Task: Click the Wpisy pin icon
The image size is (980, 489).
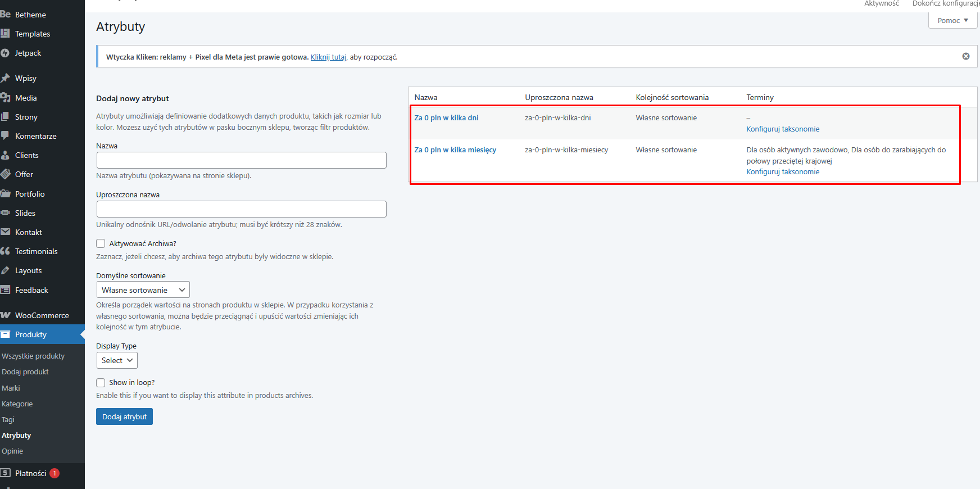Action: click(x=5, y=78)
